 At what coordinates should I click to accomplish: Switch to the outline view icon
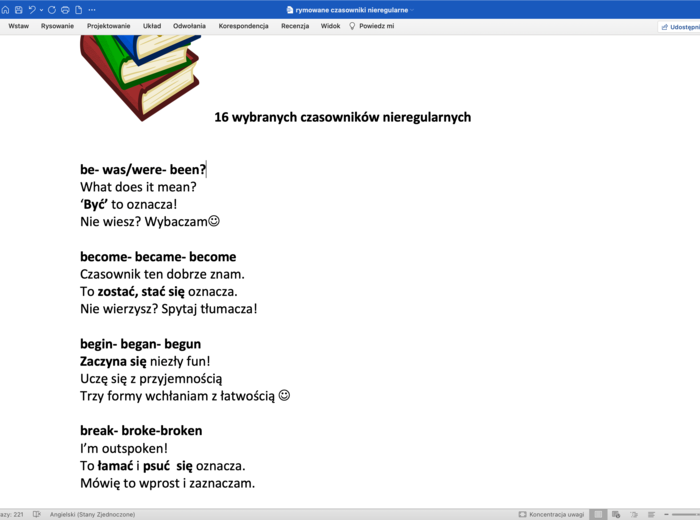pyautogui.click(x=633, y=515)
